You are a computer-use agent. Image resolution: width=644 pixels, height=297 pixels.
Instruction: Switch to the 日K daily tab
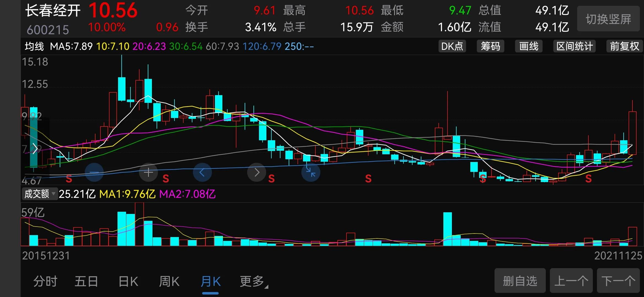tap(127, 281)
